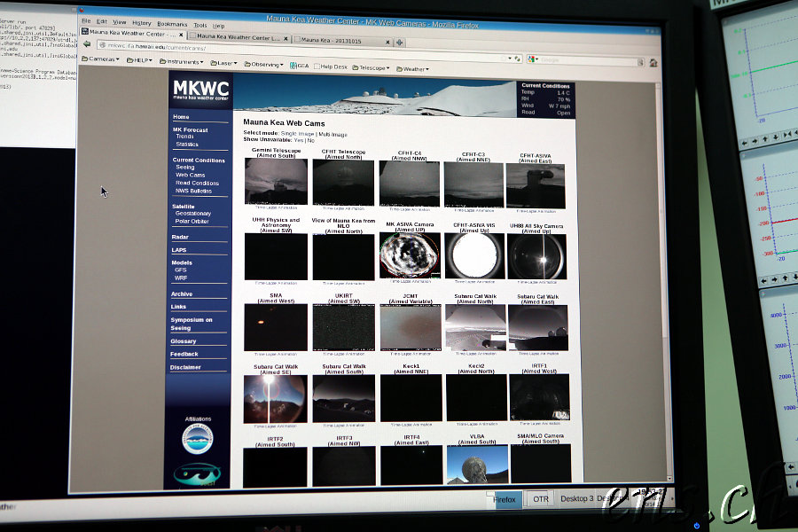Screen dimensions: 798x532
Task: Open the CFHT Telescope webcam image
Action: [343, 183]
